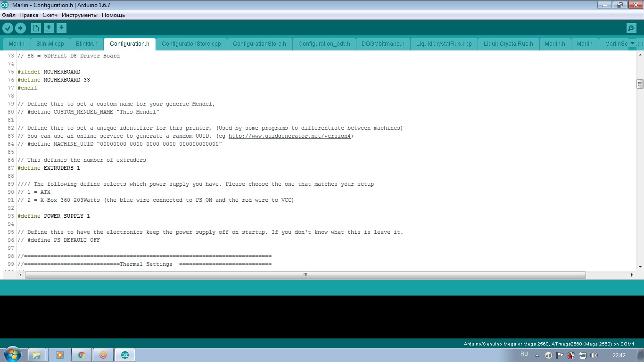
Task: Click the #define EXTRUDERS 1 line
Action: pos(49,168)
